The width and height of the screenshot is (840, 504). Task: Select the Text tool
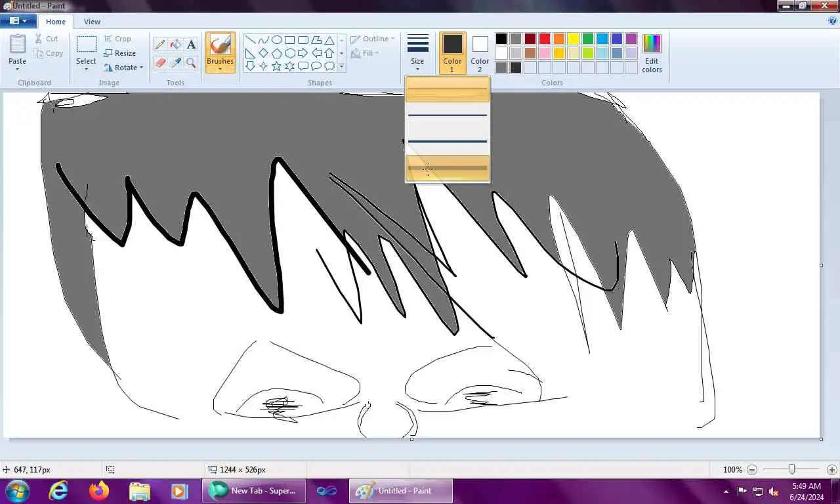click(191, 45)
